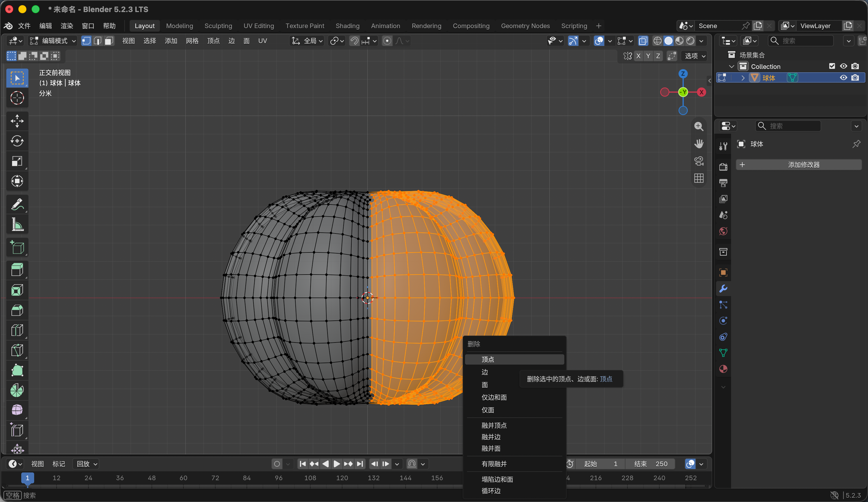Select the Loop Cut tool
The width and height of the screenshot is (868, 502).
pos(17,330)
